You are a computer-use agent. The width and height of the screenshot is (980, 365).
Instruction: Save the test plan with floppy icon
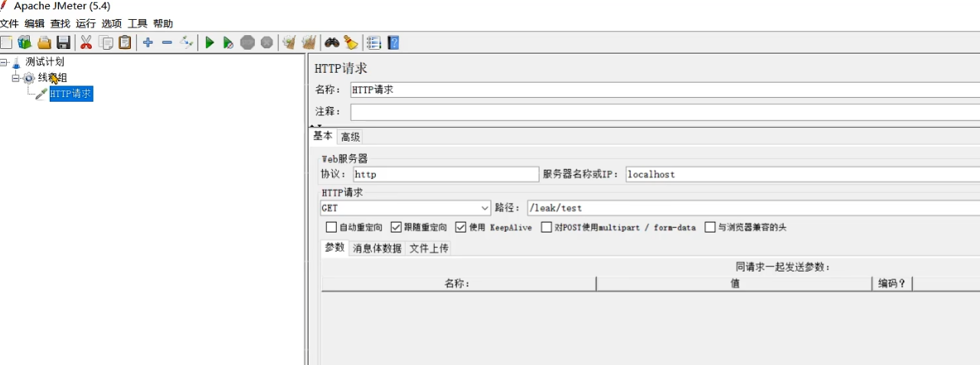(64, 43)
